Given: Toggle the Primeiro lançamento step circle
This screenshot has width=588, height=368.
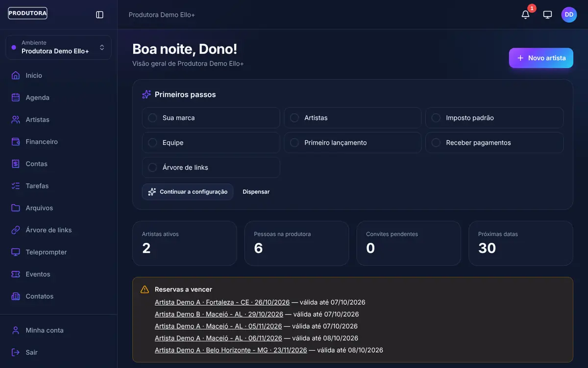Looking at the screenshot, I should click(x=294, y=143).
